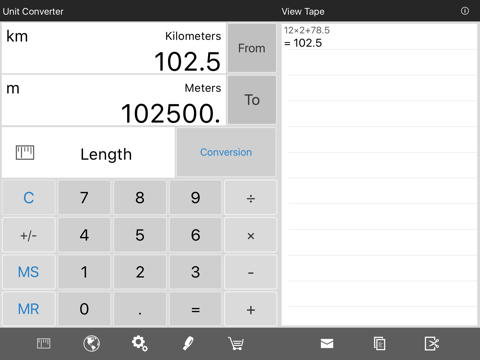The width and height of the screenshot is (480, 360).
Task: Tap the ruler icon beside Length
Action: coord(25,153)
